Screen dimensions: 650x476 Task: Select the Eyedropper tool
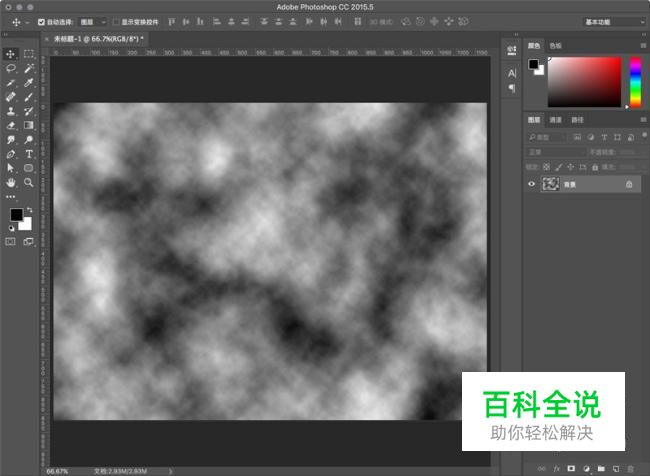(x=29, y=83)
